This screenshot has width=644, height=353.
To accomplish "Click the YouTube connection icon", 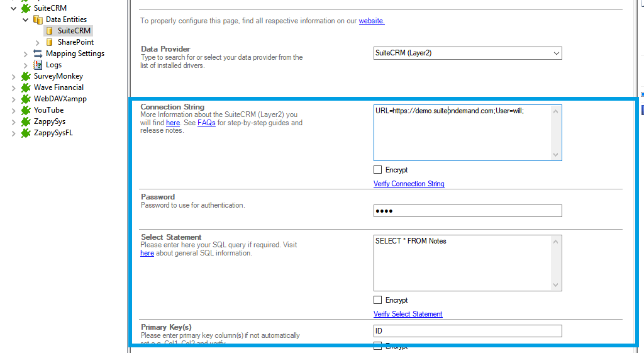I will 26,110.
